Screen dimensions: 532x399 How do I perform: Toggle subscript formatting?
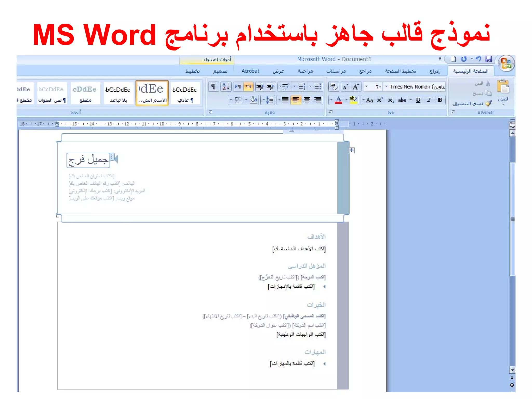tap(391, 100)
